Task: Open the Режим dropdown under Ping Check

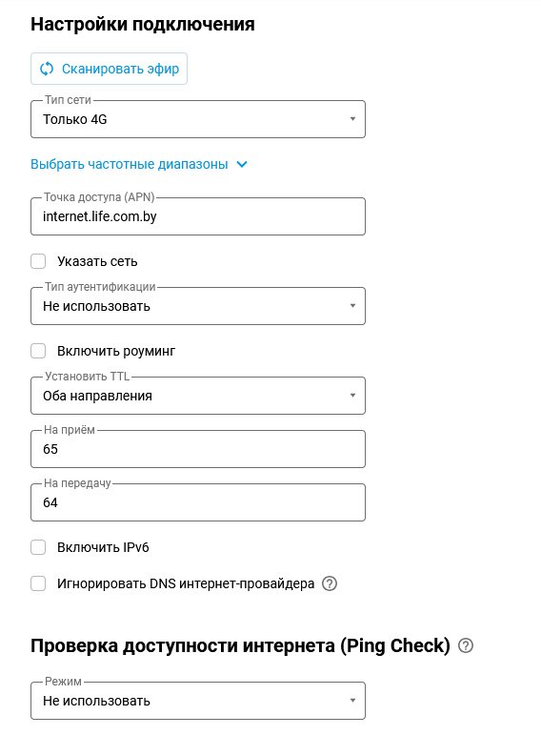Action: [198, 701]
